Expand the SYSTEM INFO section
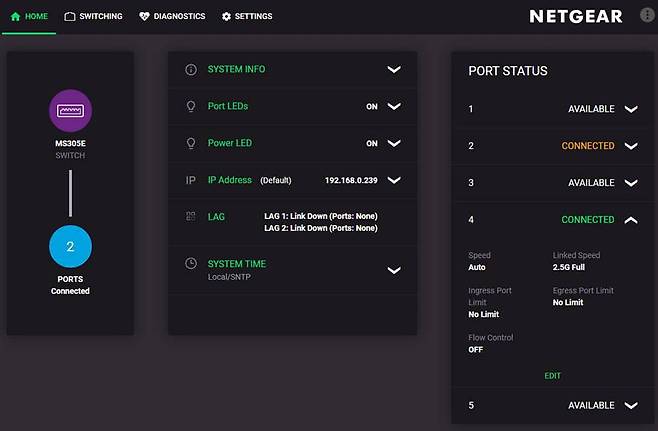The height and width of the screenshot is (431, 658). (x=394, y=70)
